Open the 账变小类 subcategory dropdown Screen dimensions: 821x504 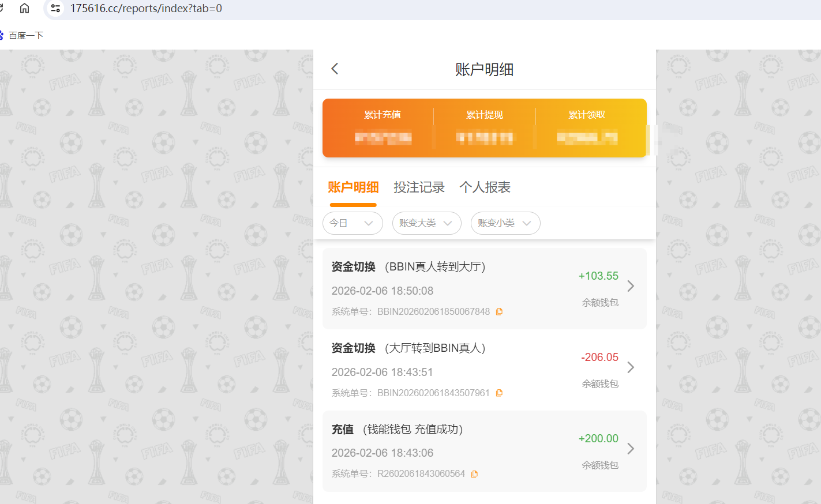coord(505,223)
